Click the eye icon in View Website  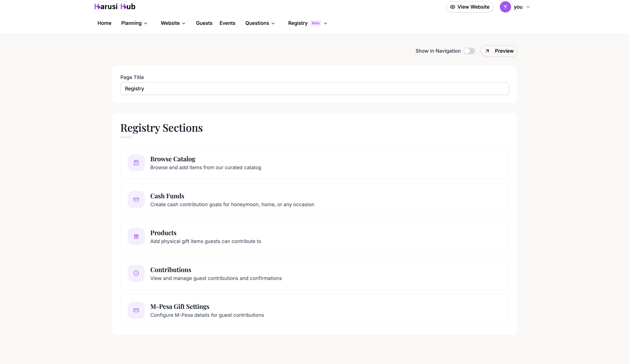pyautogui.click(x=453, y=7)
